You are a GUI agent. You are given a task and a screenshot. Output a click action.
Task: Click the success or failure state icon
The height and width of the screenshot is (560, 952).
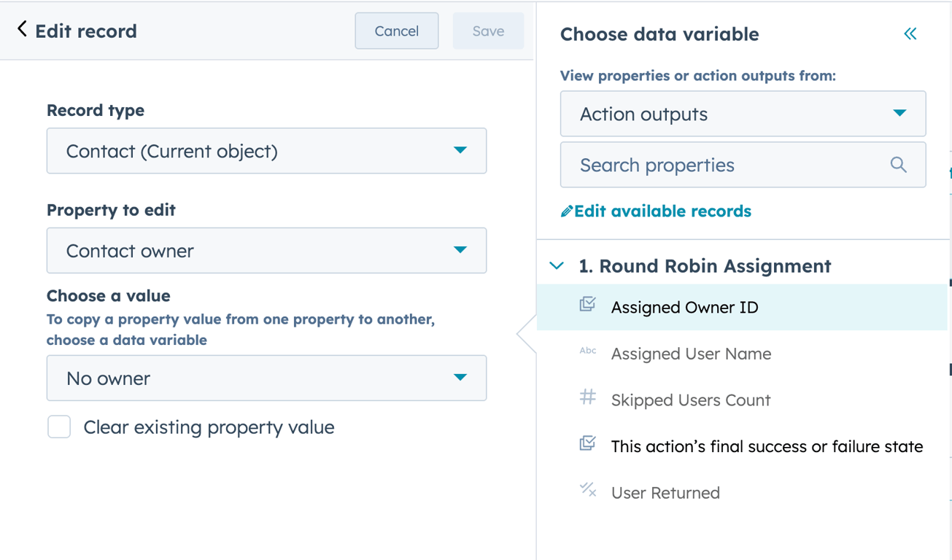[587, 444]
